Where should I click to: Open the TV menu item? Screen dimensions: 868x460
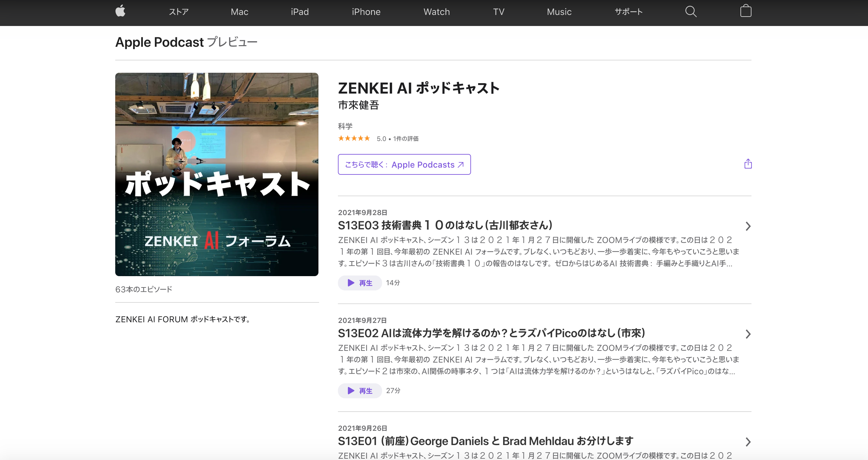point(499,12)
